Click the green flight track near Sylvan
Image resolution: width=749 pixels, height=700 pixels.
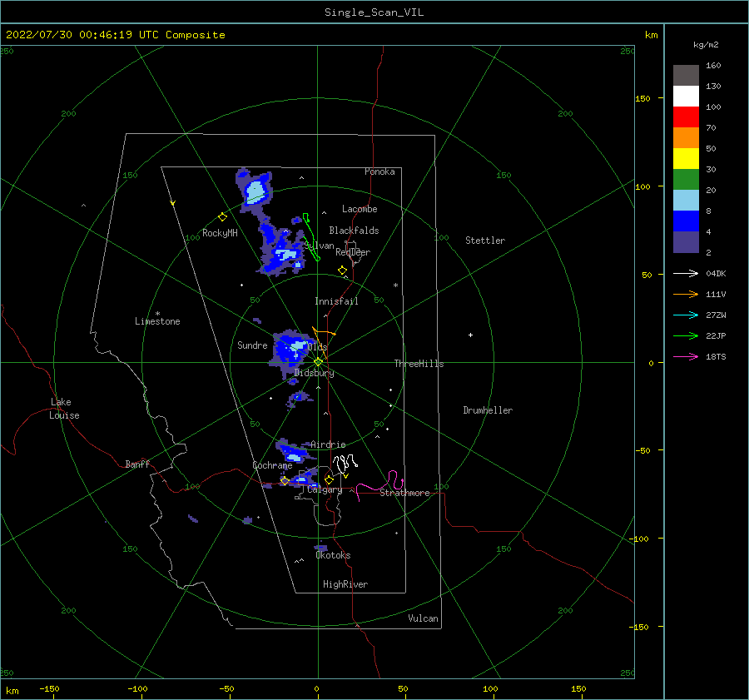[310, 237]
